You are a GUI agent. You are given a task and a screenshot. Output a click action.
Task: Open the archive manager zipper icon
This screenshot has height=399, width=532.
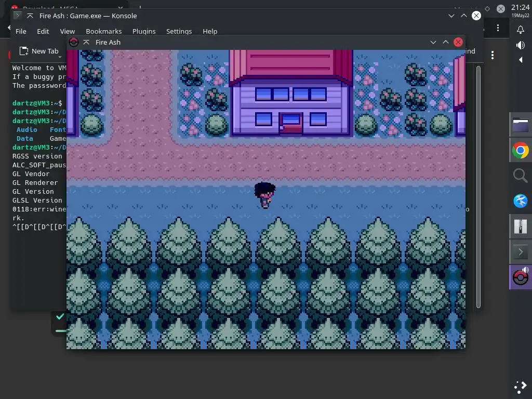pyautogui.click(x=520, y=227)
